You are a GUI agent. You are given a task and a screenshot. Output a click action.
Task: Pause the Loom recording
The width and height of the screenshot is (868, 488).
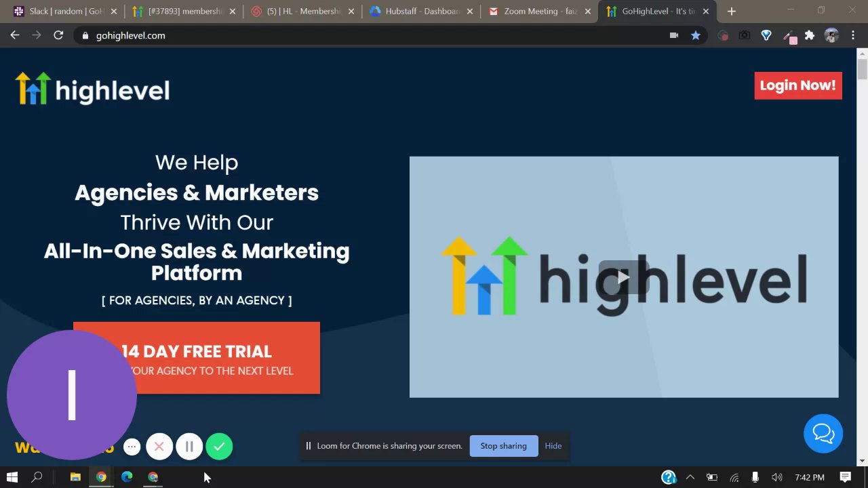pos(189,447)
